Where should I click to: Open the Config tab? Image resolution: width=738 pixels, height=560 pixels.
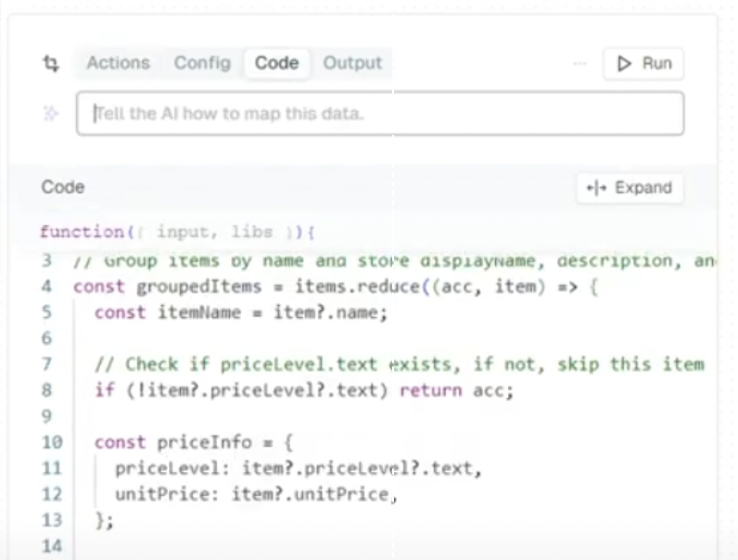click(x=202, y=63)
